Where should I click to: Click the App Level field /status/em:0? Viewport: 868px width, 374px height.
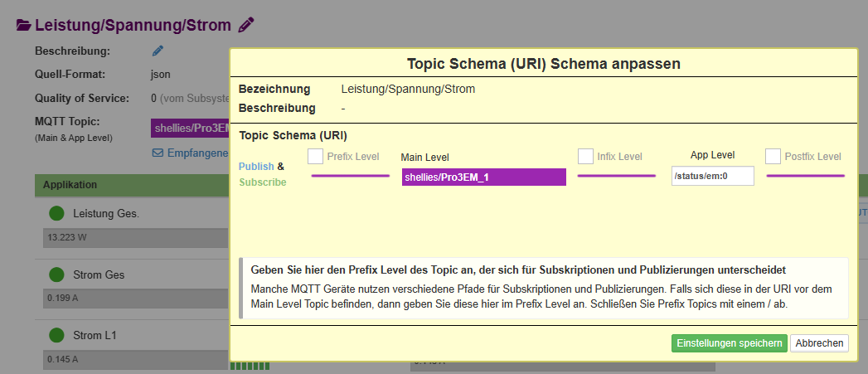click(712, 176)
